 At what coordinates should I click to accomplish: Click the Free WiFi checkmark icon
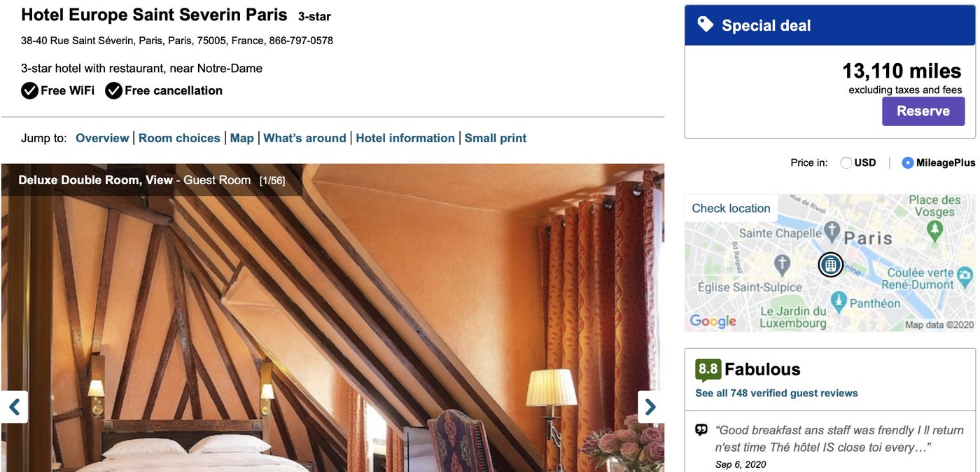click(x=29, y=90)
